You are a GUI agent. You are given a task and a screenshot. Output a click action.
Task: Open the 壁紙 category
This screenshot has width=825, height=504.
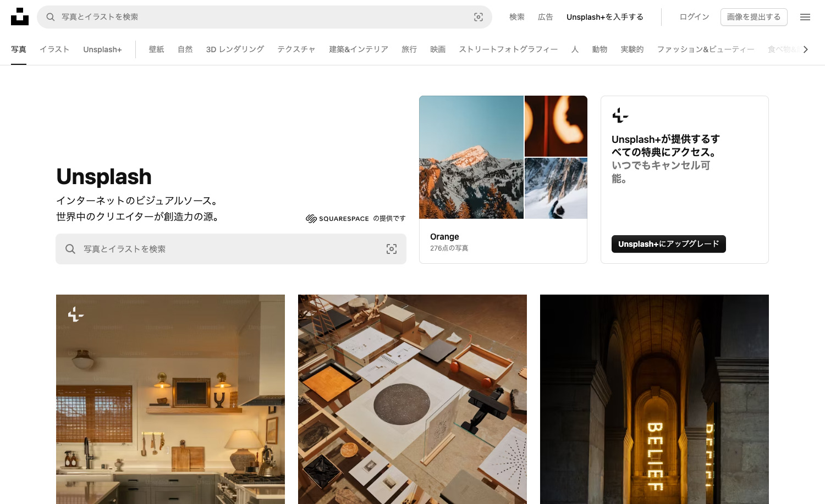click(156, 49)
